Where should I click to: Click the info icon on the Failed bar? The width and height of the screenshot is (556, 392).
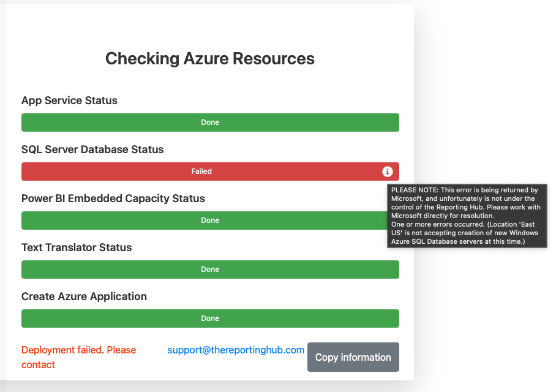click(x=387, y=171)
